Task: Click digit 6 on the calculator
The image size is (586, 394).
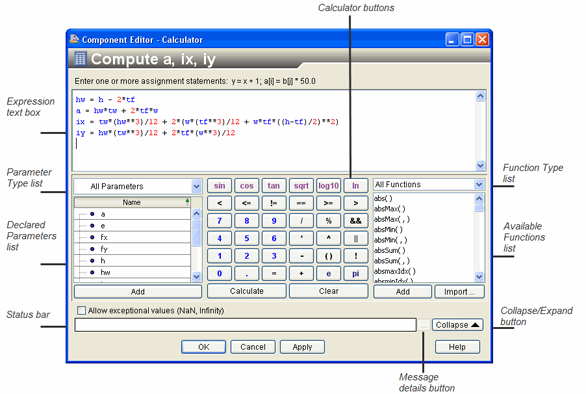Action: (x=274, y=238)
